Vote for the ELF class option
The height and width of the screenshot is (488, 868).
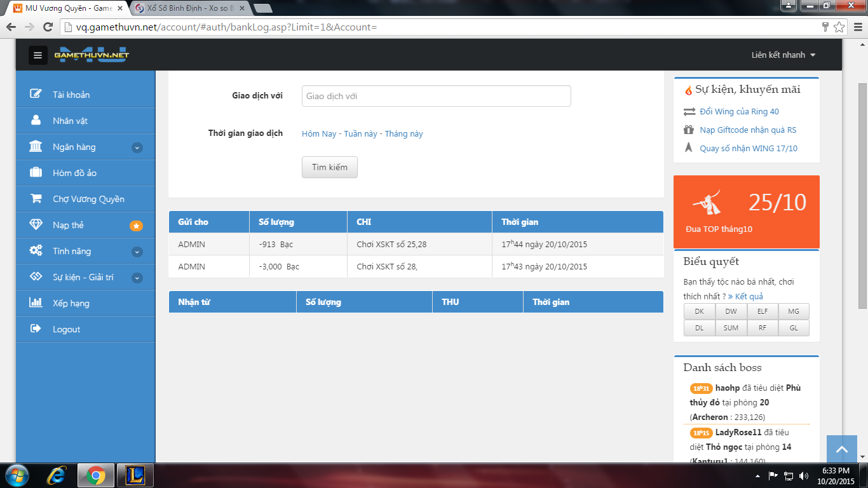762,311
